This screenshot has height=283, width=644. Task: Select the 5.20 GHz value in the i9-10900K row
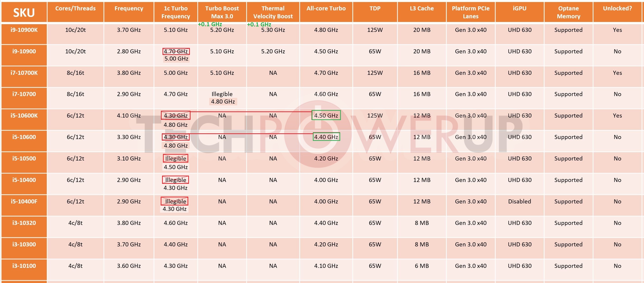[x=222, y=30]
